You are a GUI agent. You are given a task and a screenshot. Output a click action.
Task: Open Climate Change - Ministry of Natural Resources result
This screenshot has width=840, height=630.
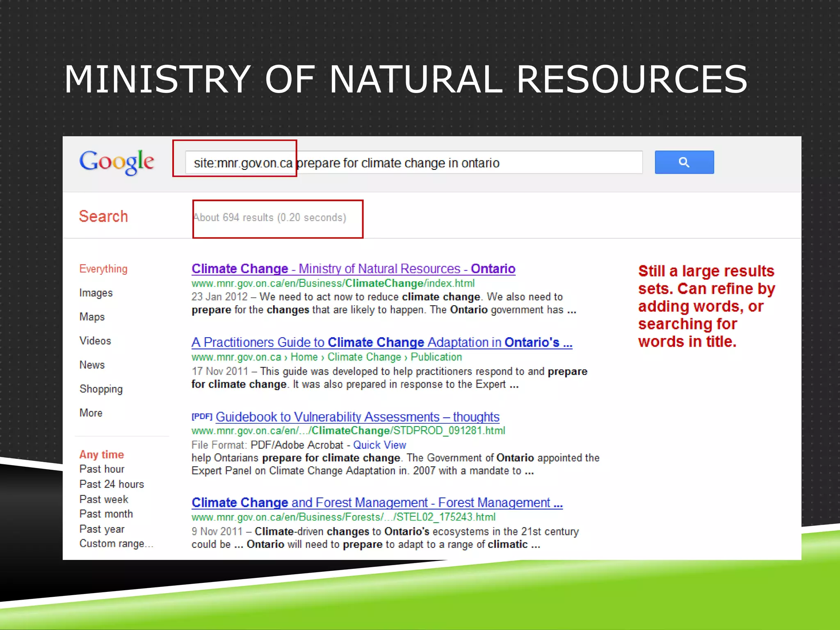coord(354,269)
